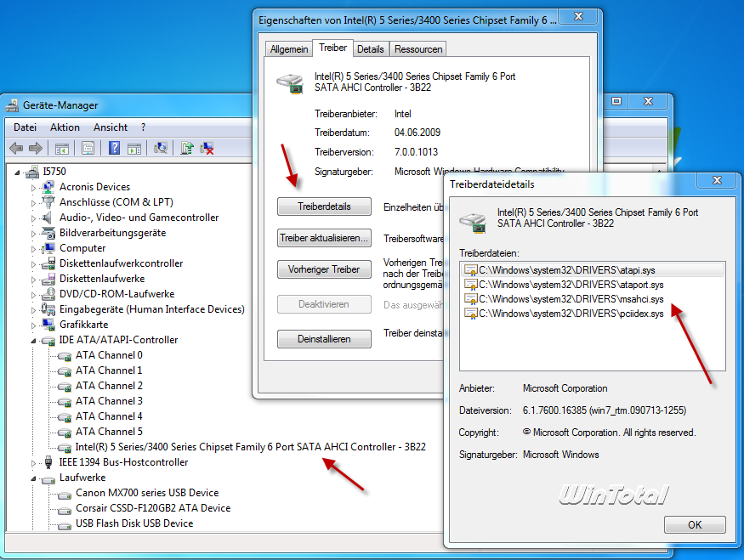
Task: Click the Scan for hardware changes icon
Action: (x=161, y=149)
